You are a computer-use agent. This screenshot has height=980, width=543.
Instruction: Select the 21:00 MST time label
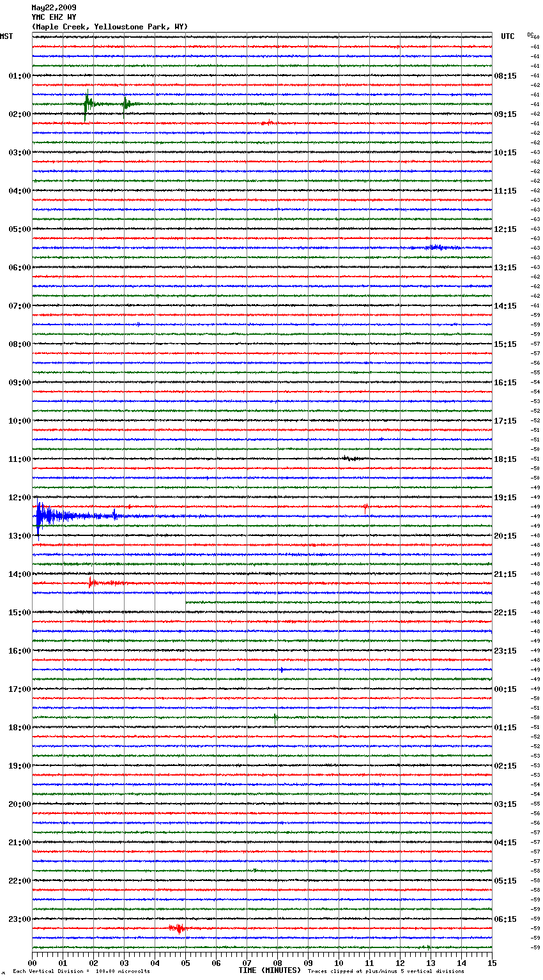point(19,843)
